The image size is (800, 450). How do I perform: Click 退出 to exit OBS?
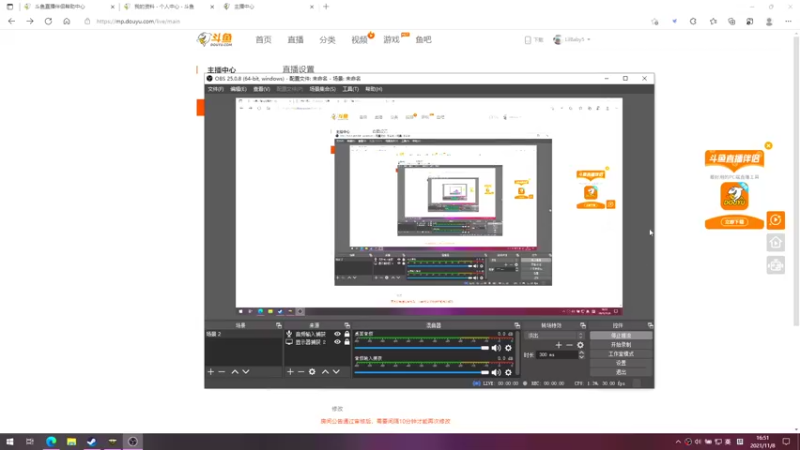(621, 372)
